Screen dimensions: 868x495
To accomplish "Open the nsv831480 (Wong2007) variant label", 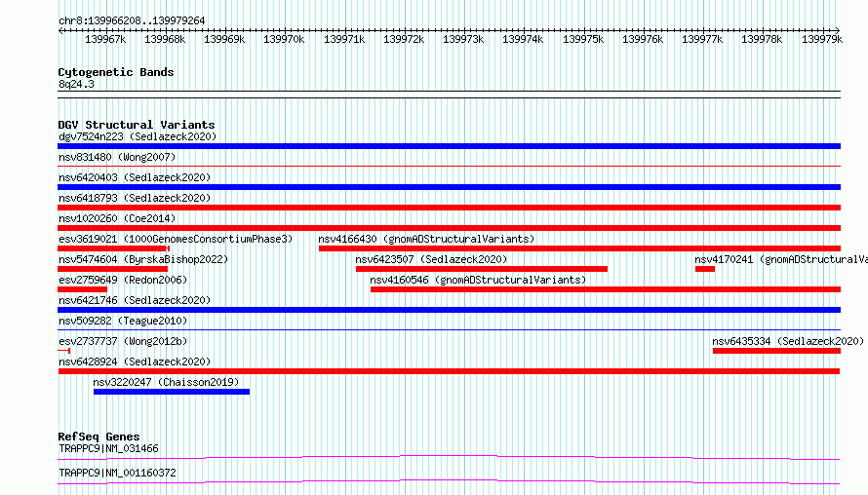I will pyautogui.click(x=117, y=157).
